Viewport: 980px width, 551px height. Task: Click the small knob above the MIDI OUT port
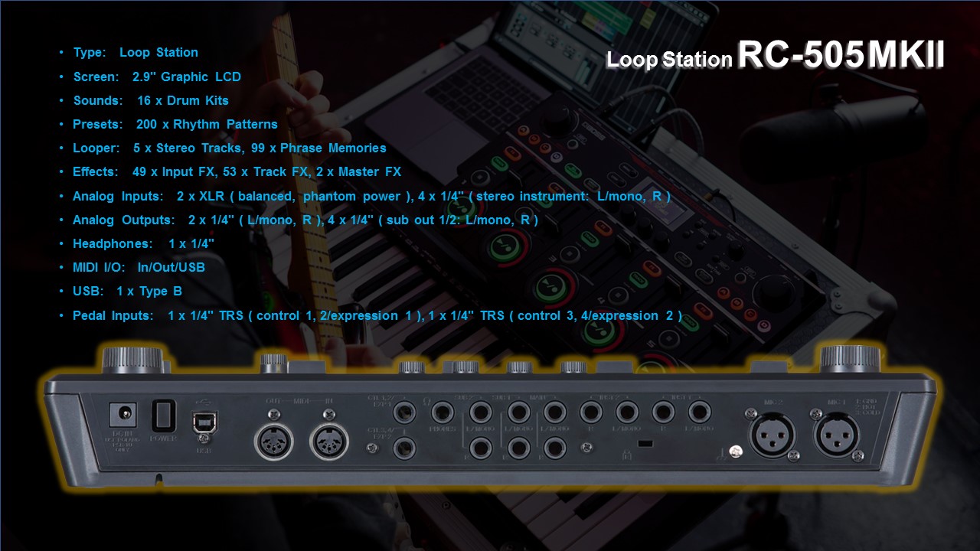(274, 364)
